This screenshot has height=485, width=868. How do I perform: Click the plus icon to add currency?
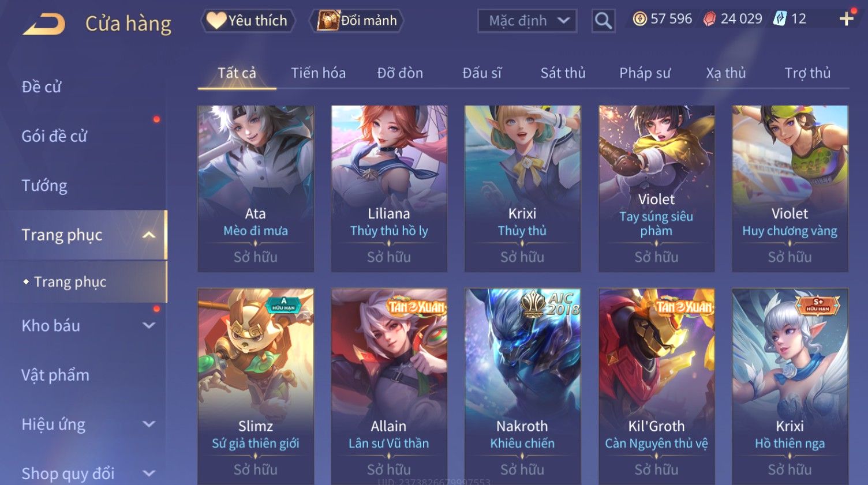coord(846,19)
